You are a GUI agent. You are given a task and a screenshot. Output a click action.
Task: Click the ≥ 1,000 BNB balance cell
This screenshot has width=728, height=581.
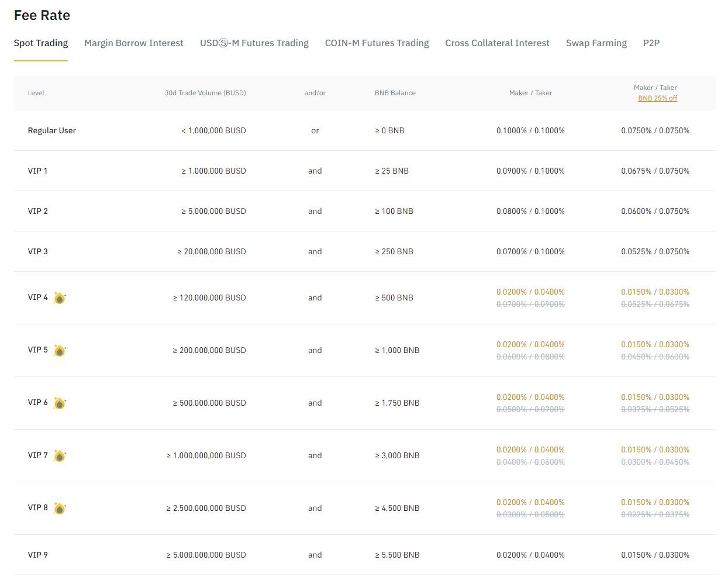click(397, 351)
